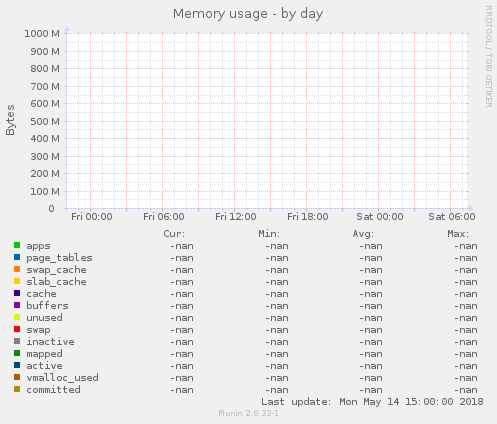Click the '1000 M' y-axis value
Image resolution: width=497 pixels, height=424 pixels.
pos(42,34)
